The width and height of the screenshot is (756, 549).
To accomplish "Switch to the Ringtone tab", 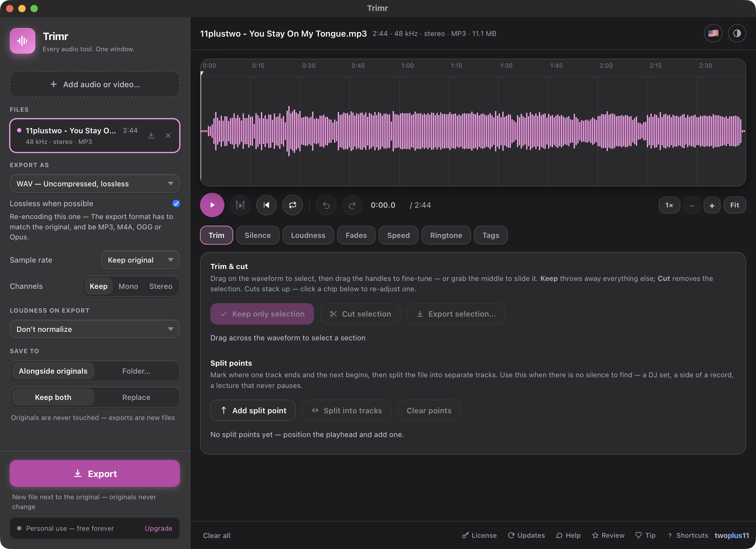I will [x=446, y=235].
